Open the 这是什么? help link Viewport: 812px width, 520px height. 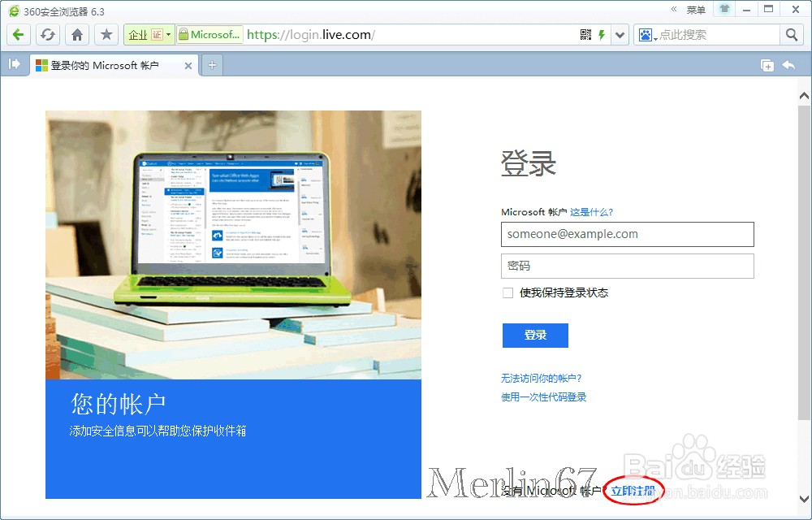591,212
